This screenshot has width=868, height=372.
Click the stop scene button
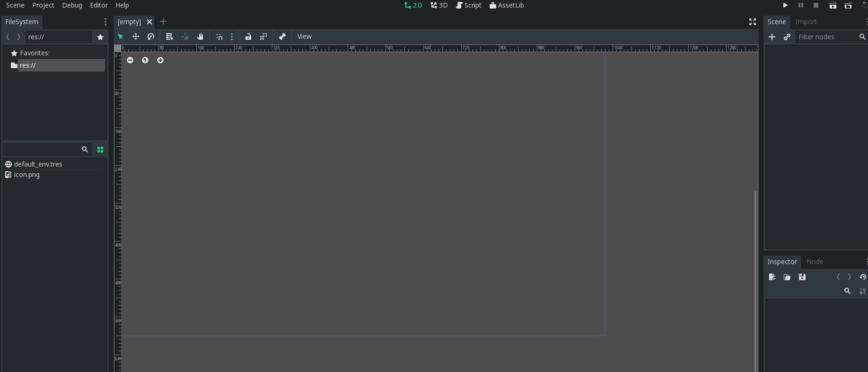click(x=816, y=5)
